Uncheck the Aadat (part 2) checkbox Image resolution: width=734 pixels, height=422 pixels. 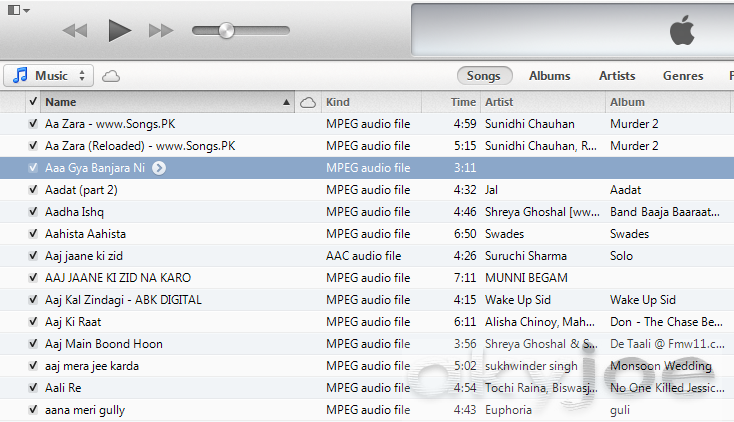[x=33, y=190]
